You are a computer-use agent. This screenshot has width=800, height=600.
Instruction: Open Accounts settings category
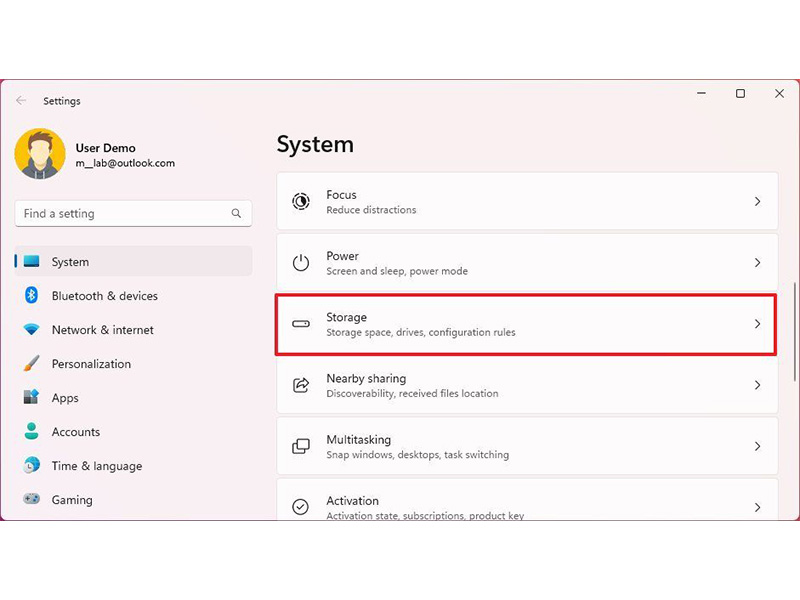tap(133, 432)
